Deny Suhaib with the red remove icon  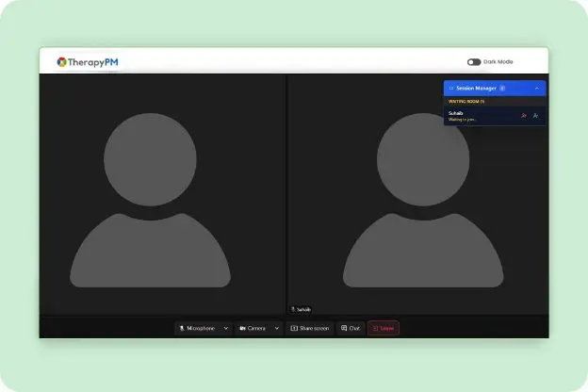pos(524,116)
